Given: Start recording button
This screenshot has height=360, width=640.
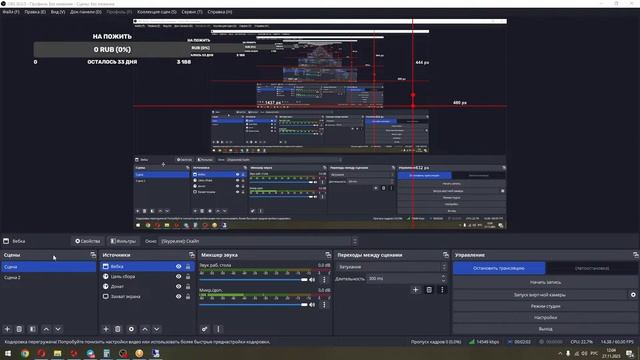Looking at the screenshot, I should [545, 282].
